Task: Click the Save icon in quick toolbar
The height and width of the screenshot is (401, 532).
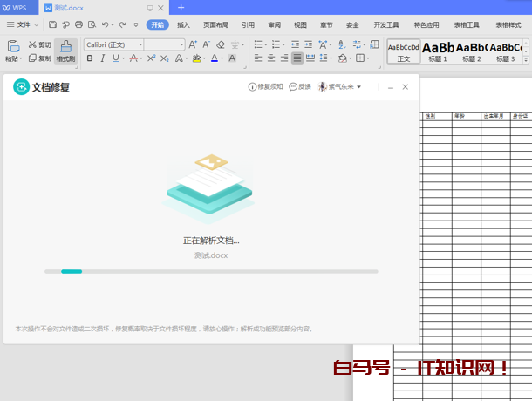Action: 53,25
